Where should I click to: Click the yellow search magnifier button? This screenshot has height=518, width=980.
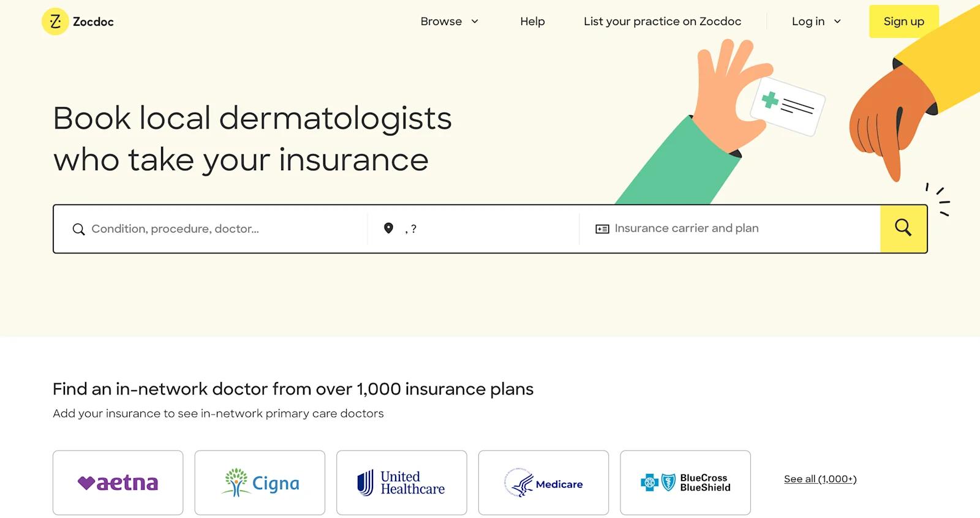click(903, 228)
